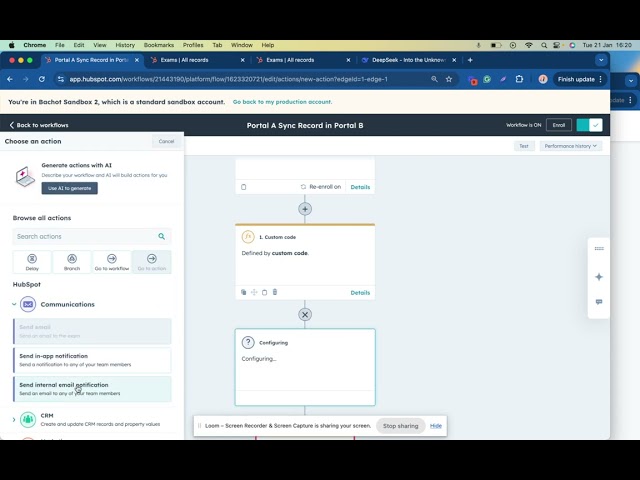
Task: Click the search magnifier in Search actions
Action: tap(162, 236)
